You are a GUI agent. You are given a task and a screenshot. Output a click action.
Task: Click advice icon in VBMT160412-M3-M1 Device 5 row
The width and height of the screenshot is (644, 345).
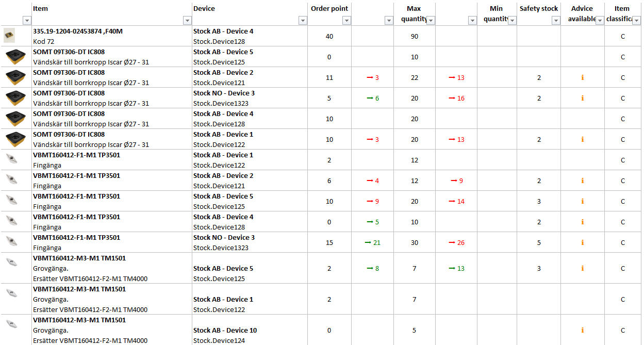click(582, 269)
